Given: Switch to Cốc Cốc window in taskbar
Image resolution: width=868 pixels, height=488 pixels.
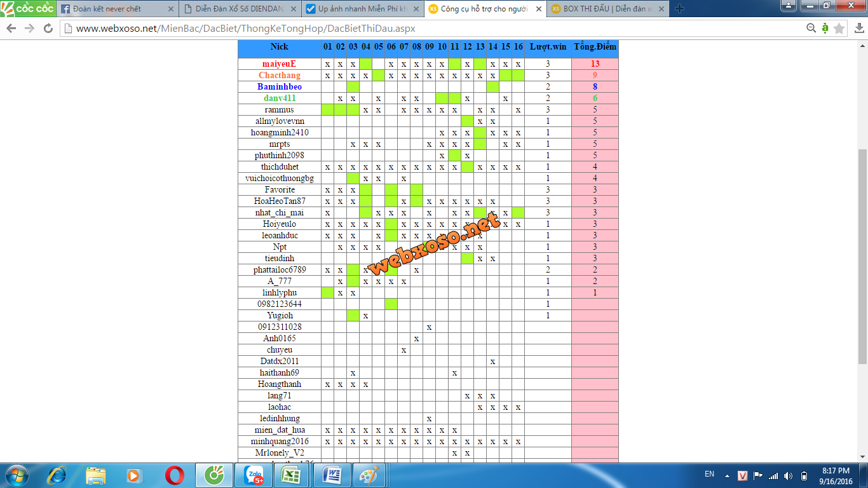Looking at the screenshot, I should [214, 475].
